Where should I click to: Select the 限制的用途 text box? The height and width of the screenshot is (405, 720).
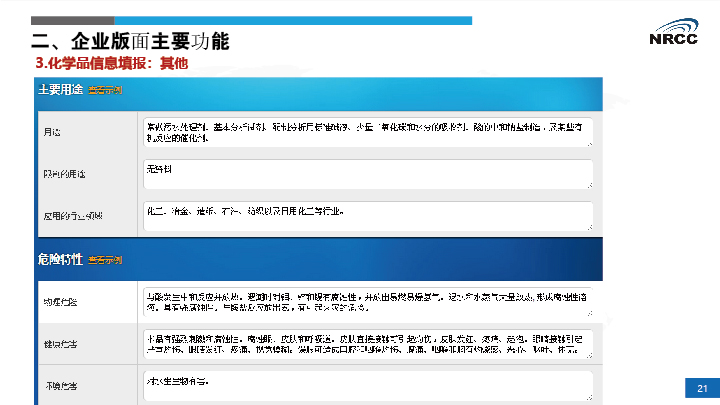(367, 174)
